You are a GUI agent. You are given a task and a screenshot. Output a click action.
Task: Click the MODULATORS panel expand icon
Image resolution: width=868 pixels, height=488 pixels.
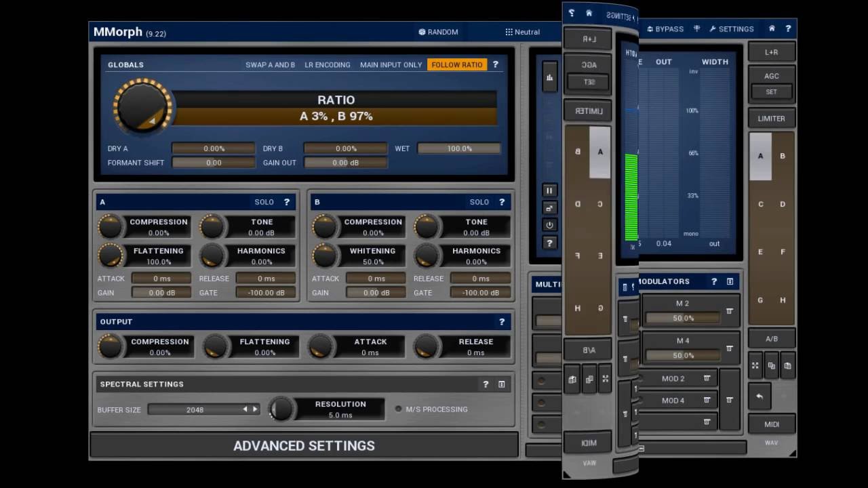click(x=730, y=281)
